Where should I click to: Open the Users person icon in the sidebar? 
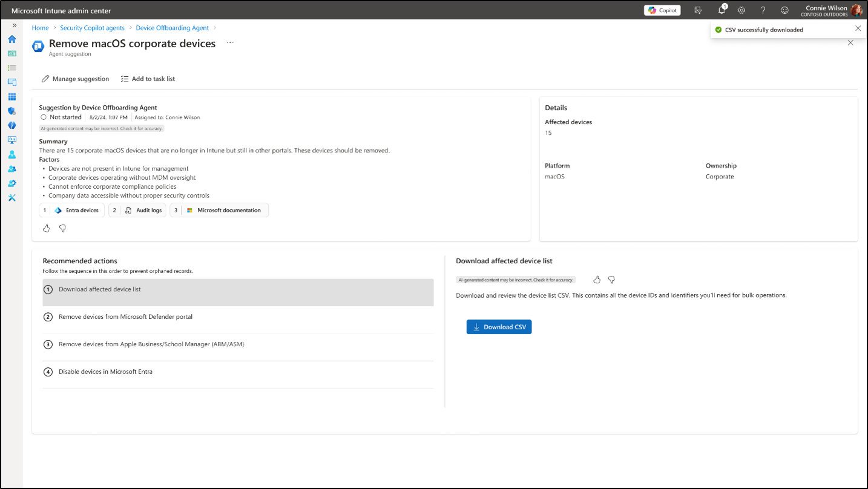12,154
